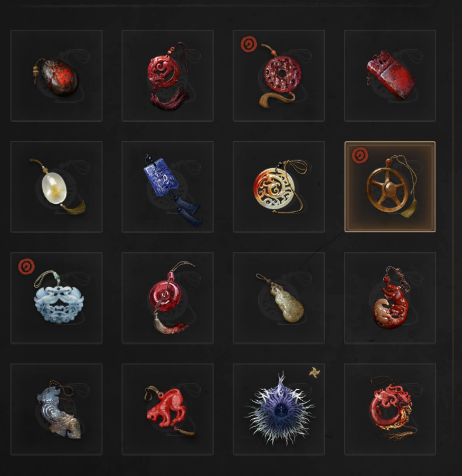Pick the spiky purple sea urchin item
This screenshot has height=476, width=462.
point(279,409)
